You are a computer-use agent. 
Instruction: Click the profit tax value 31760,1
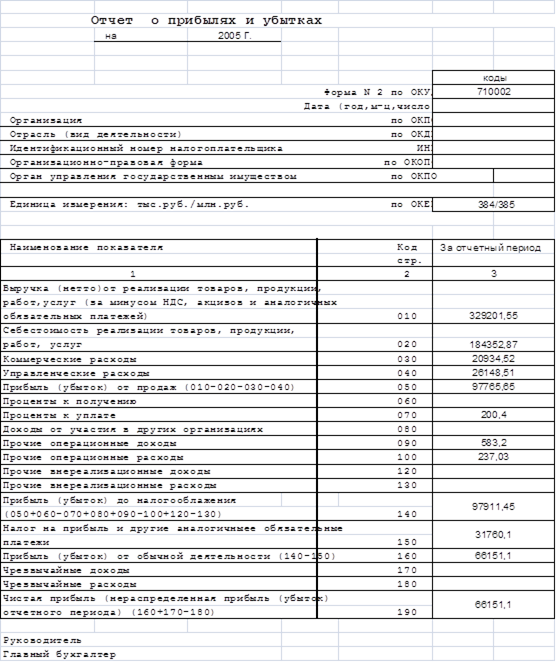coord(494,534)
